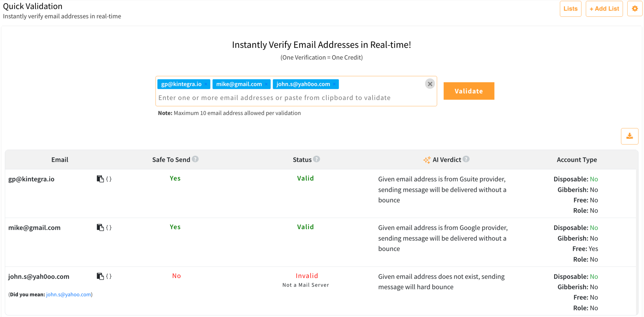Open settings via the gear icon

[635, 8]
